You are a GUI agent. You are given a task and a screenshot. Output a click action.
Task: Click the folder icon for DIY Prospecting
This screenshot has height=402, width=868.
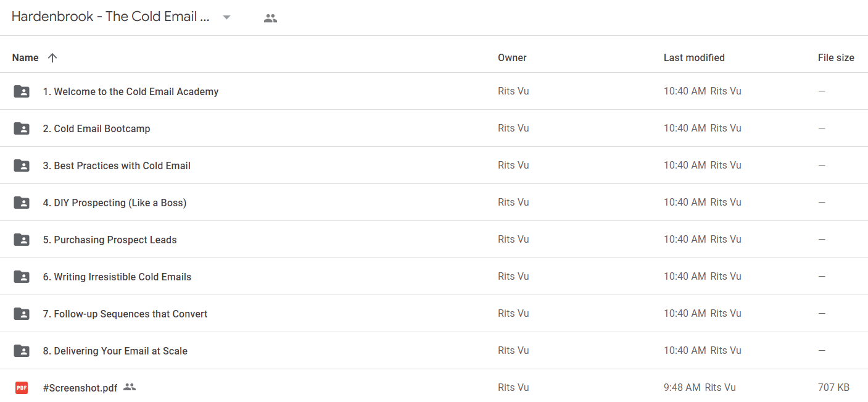tap(22, 203)
